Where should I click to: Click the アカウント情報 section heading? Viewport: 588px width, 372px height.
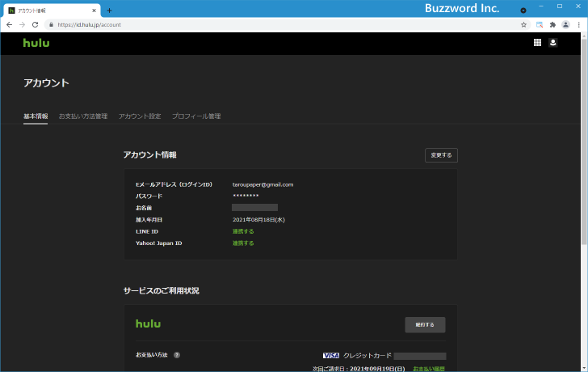(150, 155)
